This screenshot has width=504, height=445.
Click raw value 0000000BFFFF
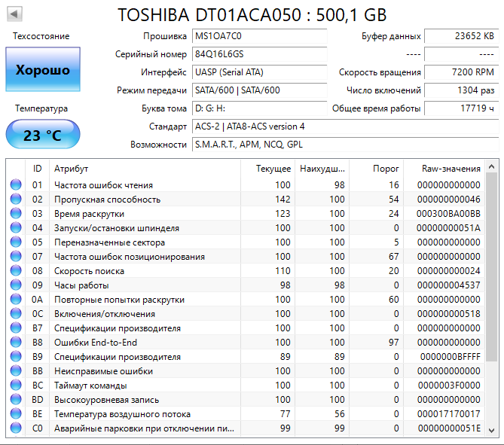click(451, 356)
